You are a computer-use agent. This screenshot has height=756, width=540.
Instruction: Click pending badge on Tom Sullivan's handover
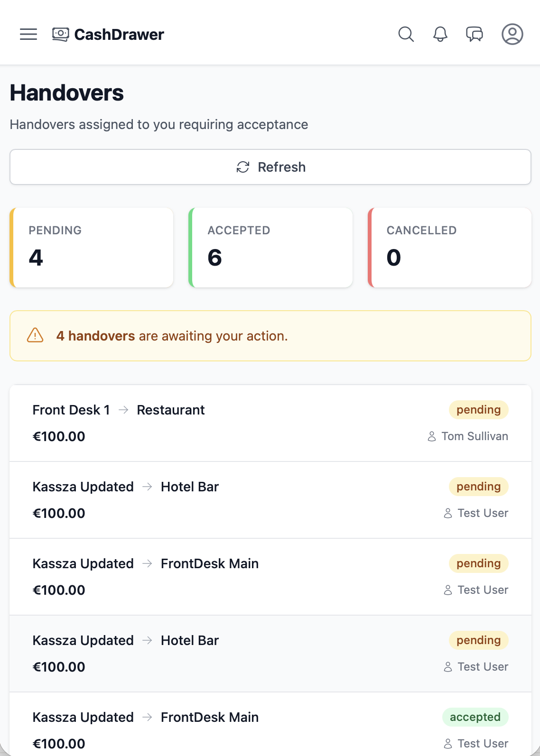click(478, 410)
